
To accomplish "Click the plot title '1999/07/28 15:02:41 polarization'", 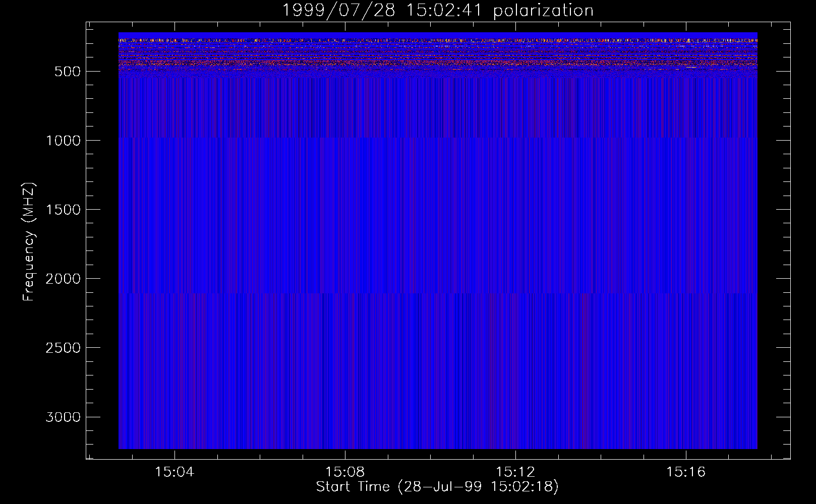I will click(x=437, y=10).
